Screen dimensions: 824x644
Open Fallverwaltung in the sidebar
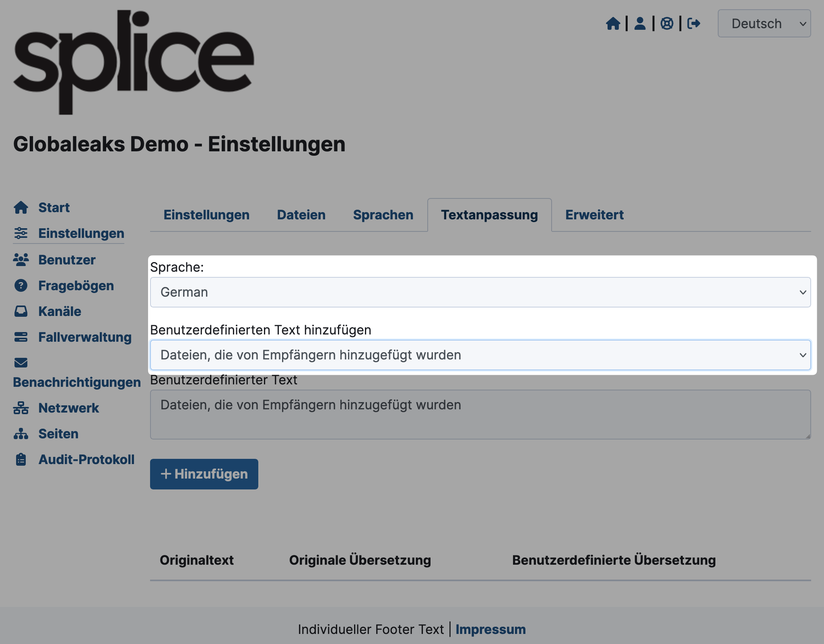[x=85, y=337]
